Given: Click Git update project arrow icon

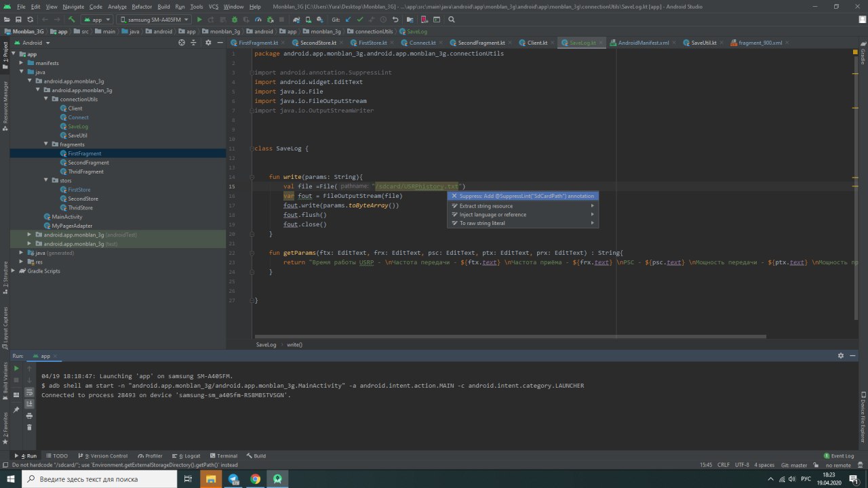Looking at the screenshot, I should 348,20.
